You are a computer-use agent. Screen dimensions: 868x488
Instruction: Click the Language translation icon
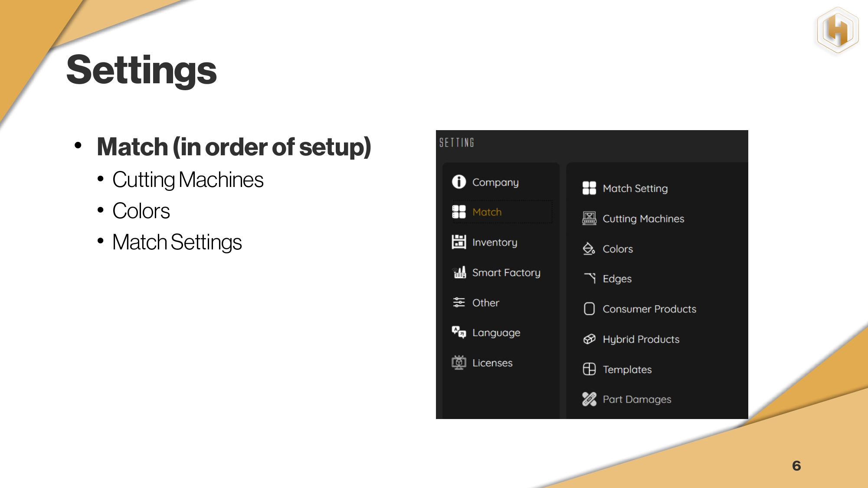[x=459, y=332]
